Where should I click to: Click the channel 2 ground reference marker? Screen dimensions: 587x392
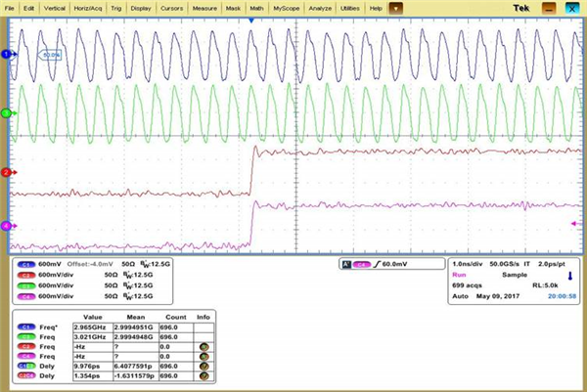[x=8, y=172]
